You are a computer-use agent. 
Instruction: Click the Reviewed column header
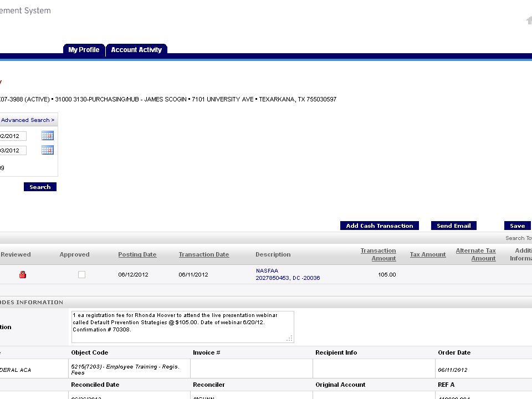click(16, 254)
